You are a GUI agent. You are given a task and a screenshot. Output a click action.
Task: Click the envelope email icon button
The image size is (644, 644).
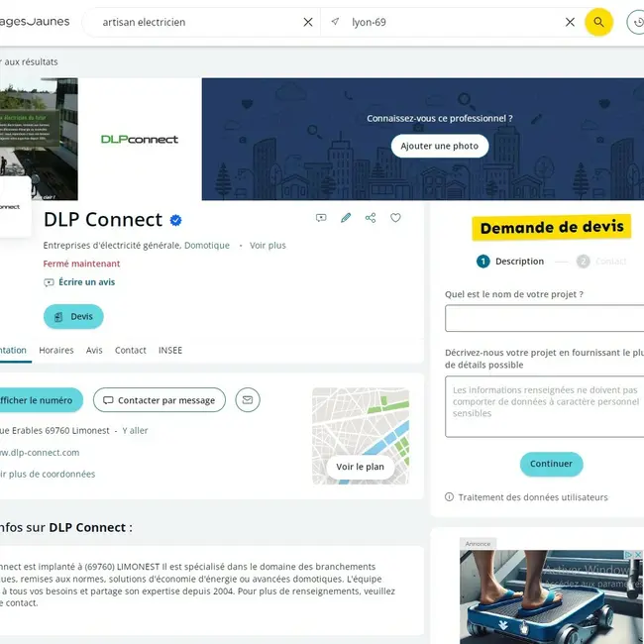pyautogui.click(x=248, y=399)
